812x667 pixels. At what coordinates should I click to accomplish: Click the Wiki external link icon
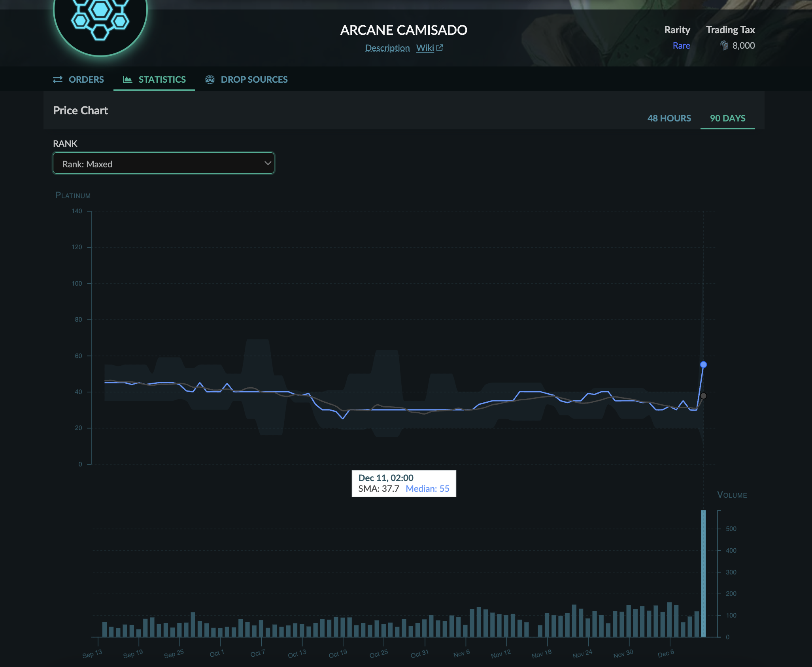pos(440,48)
